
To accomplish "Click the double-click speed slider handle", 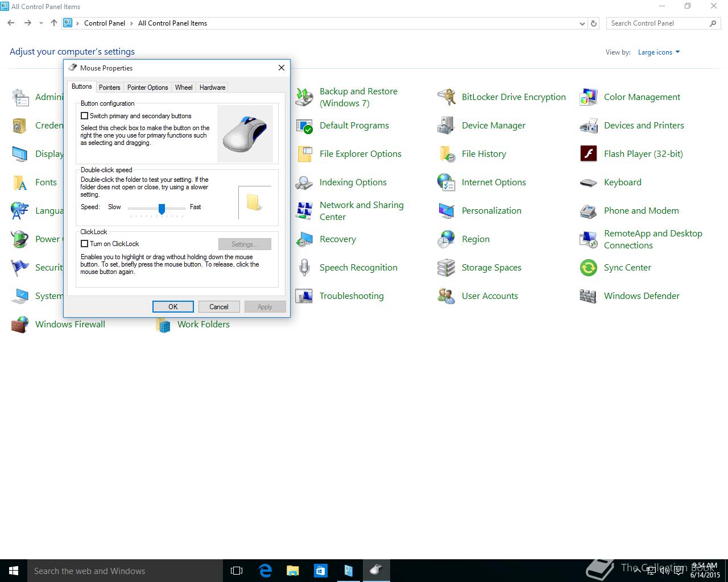I will pos(162,209).
